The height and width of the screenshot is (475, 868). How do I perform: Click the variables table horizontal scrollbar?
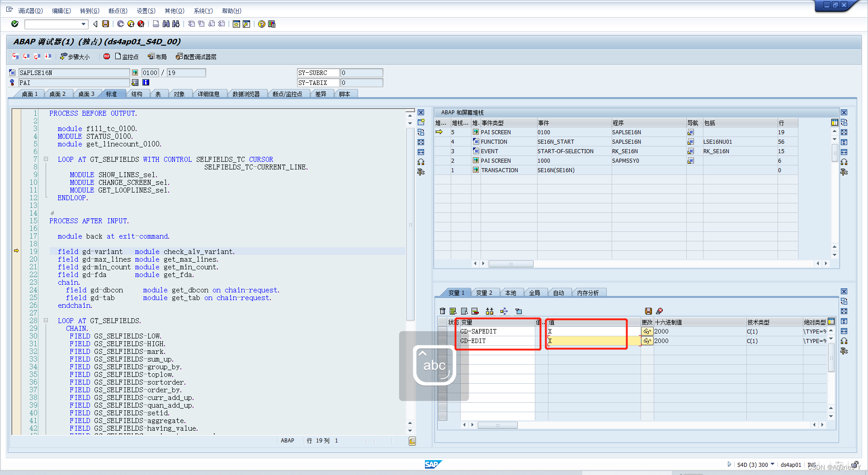[498, 425]
